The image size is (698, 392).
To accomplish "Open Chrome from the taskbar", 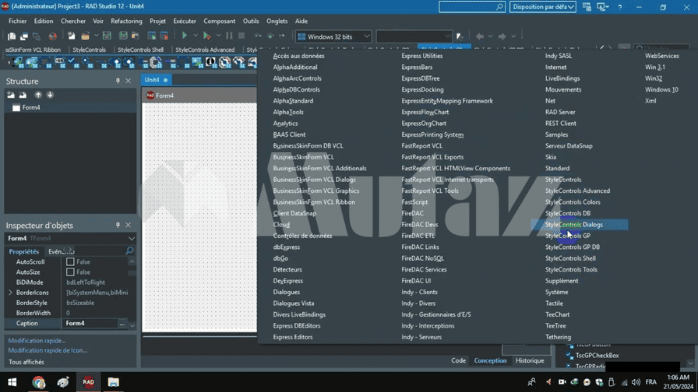I will [x=39, y=382].
